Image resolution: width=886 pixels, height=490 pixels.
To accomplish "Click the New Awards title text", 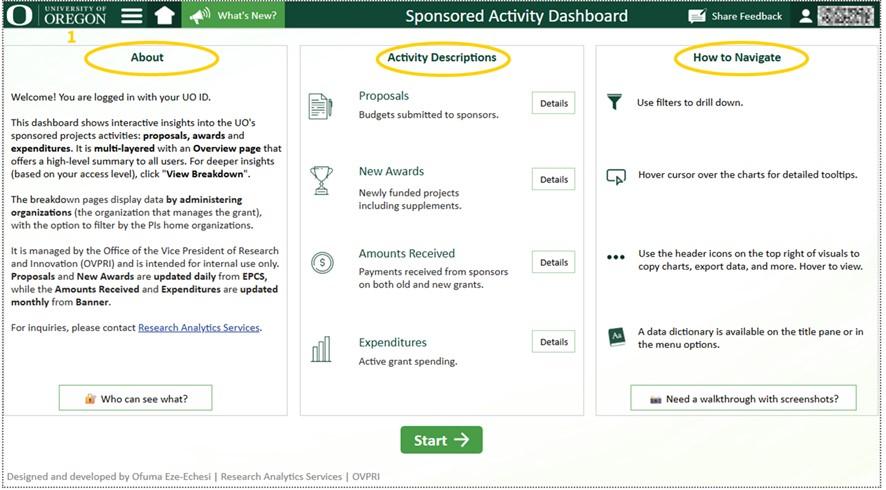I will (391, 171).
